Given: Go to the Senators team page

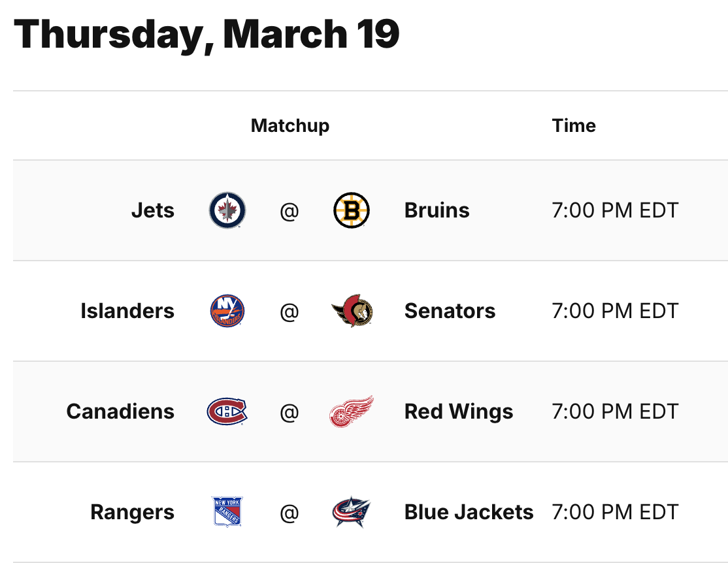Looking at the screenshot, I should (x=450, y=311).
